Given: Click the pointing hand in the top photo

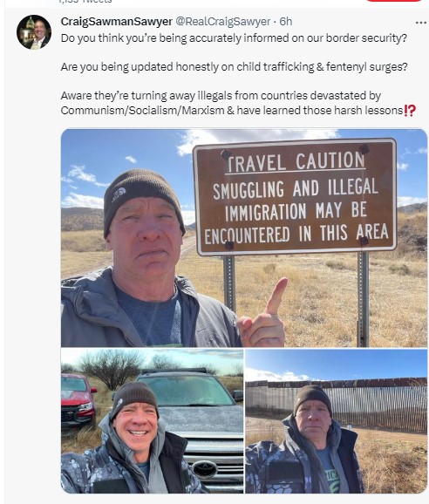Looking at the screenshot, I should [x=262, y=315].
